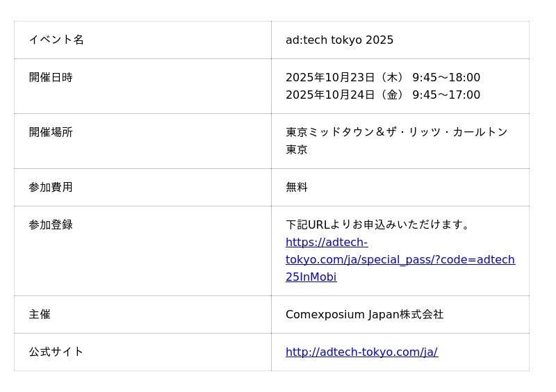The image size is (556, 392).
Task: Select the "ad:tech tokyo 2025" event name text
Action: pyautogui.click(x=339, y=40)
